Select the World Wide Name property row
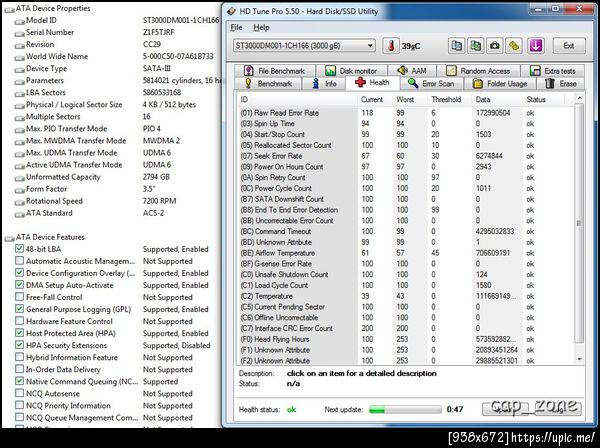Viewport: 600px width, 448px height. click(115, 57)
